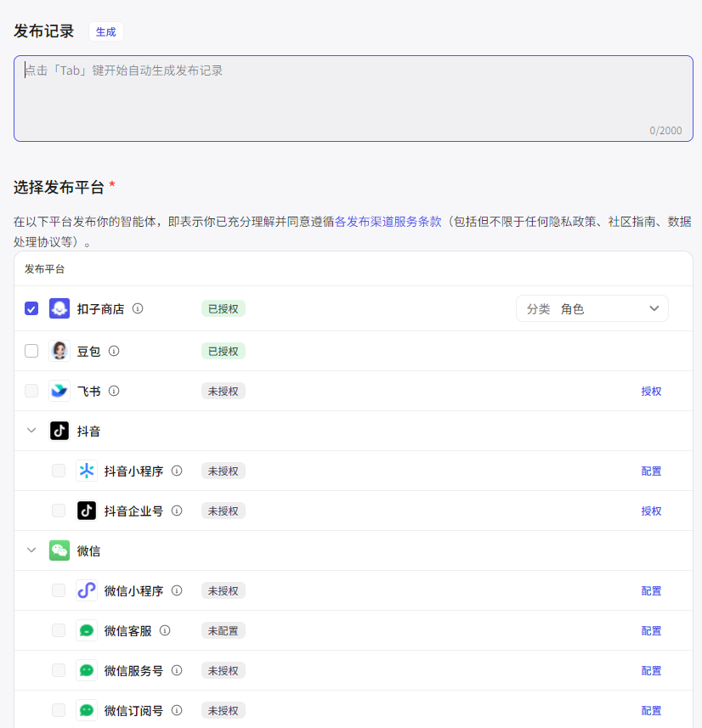Click the 发布平台 column header
Viewport: 702px width, 728px height.
(x=44, y=268)
